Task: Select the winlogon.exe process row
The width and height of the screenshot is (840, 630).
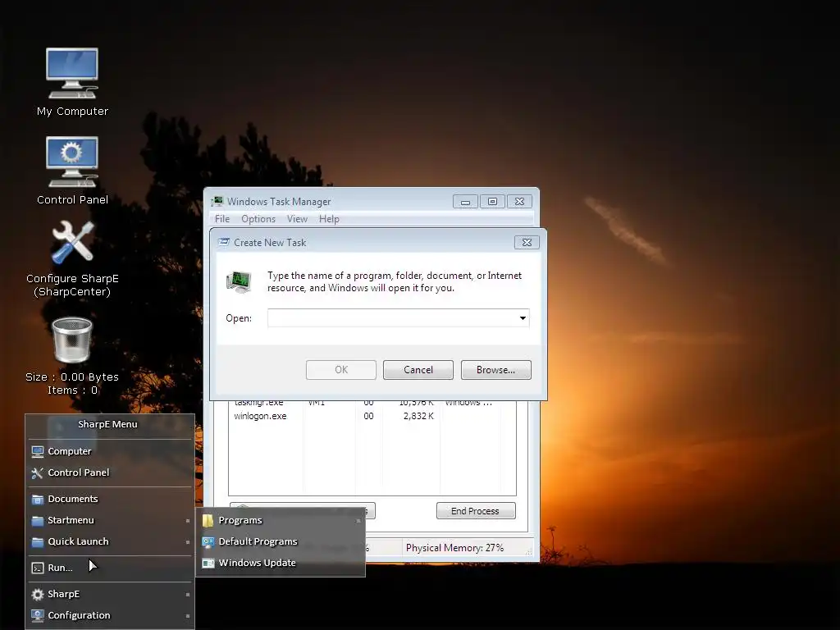Action: [x=372, y=416]
